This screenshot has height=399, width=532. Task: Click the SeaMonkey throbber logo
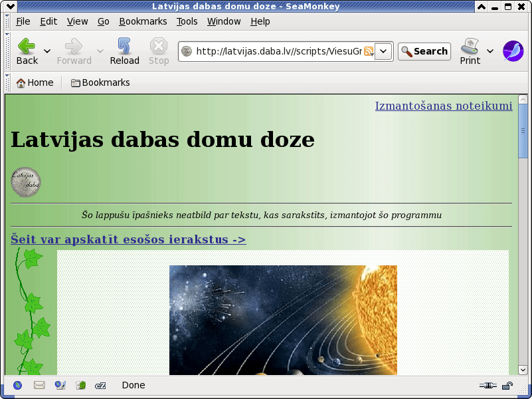tap(513, 51)
